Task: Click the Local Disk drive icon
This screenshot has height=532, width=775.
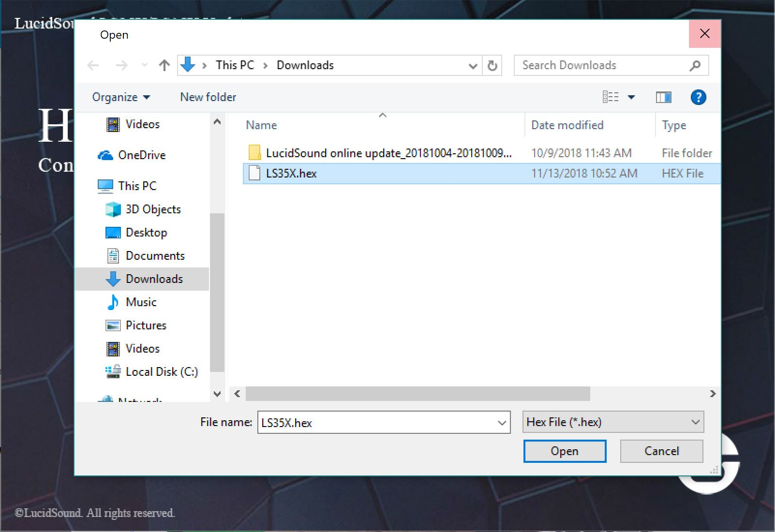Action: point(113,372)
